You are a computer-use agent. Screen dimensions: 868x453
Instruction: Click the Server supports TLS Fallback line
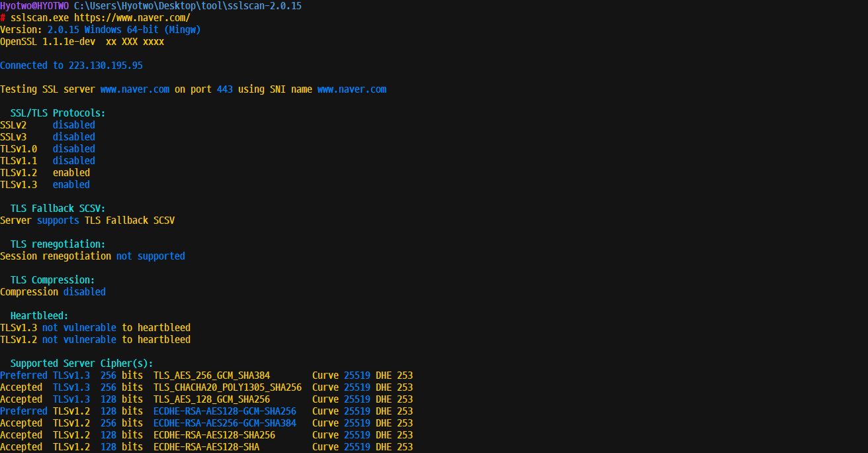coord(87,221)
